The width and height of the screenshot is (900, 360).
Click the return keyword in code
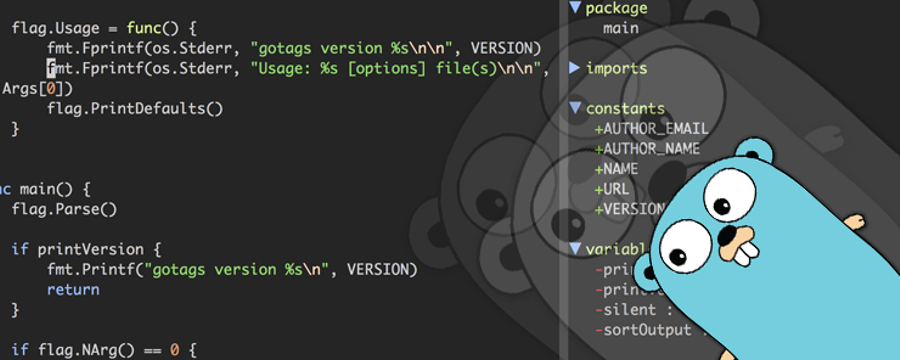point(73,289)
